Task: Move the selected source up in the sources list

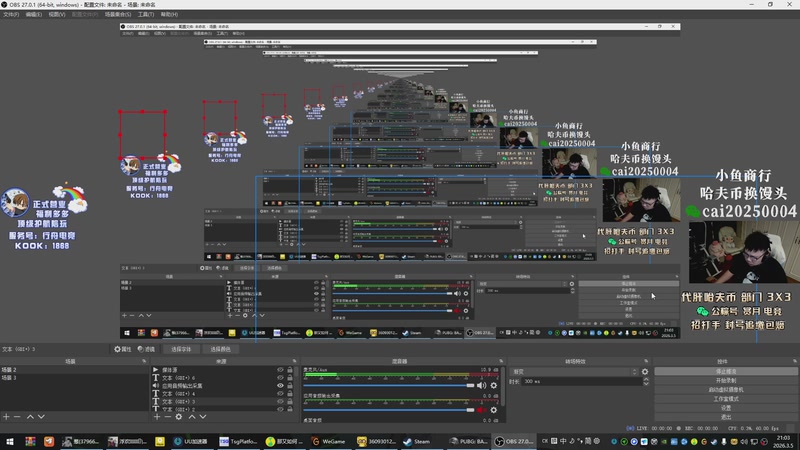Action: point(192,416)
